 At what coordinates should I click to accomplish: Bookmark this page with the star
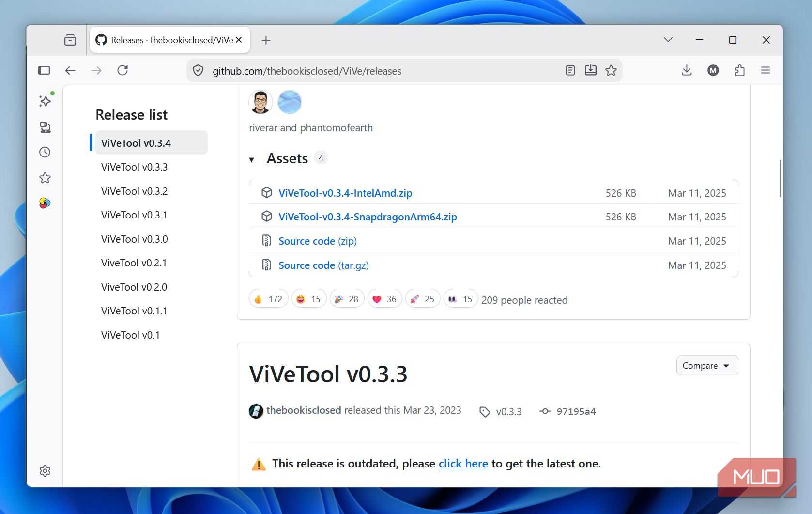click(x=611, y=71)
